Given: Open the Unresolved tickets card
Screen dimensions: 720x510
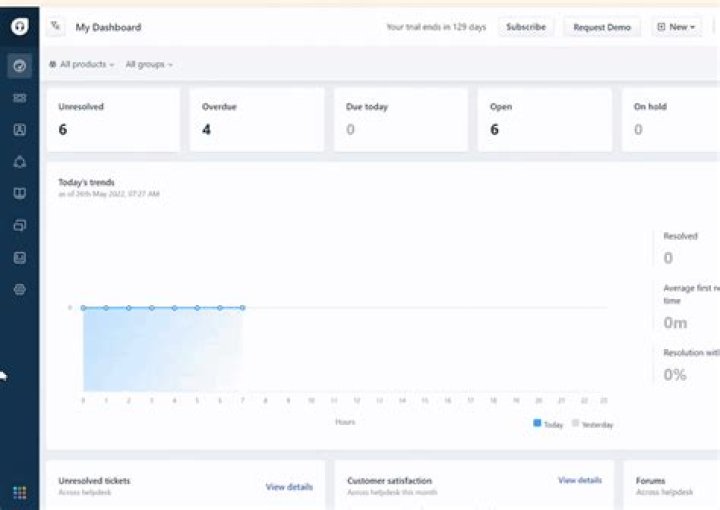Looking at the screenshot, I should click(113, 119).
